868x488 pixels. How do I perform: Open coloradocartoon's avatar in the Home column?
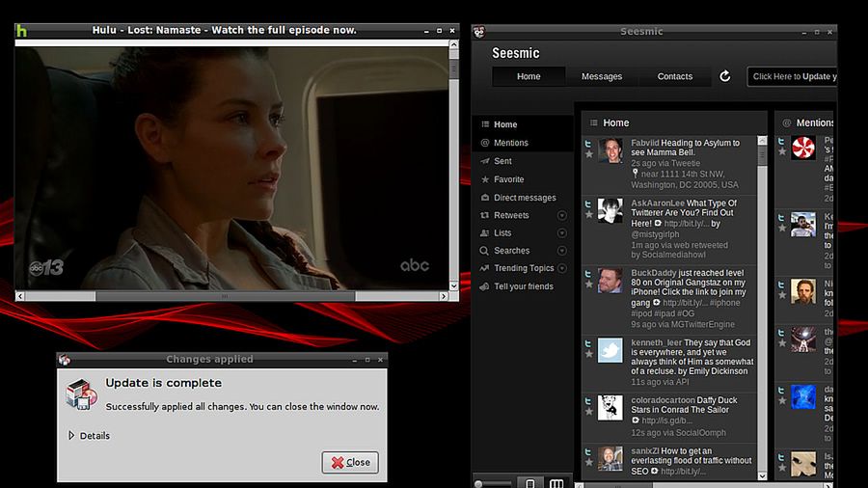pos(610,408)
